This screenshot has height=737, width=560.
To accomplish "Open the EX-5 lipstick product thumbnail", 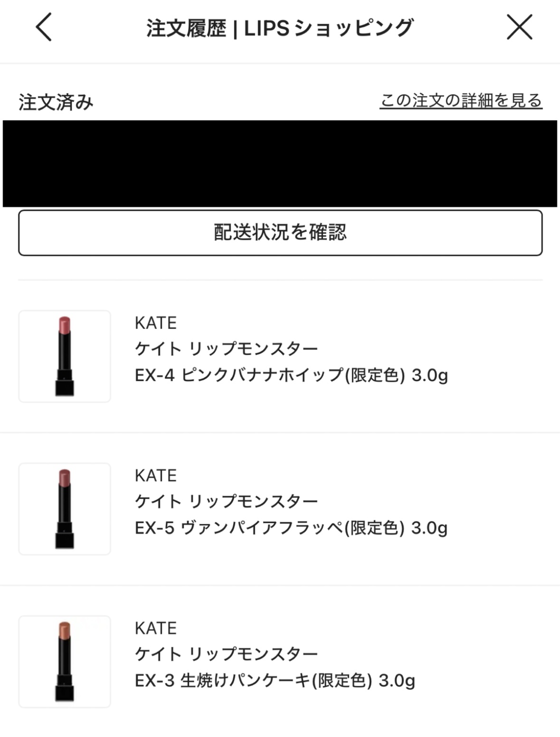I will pyautogui.click(x=65, y=509).
